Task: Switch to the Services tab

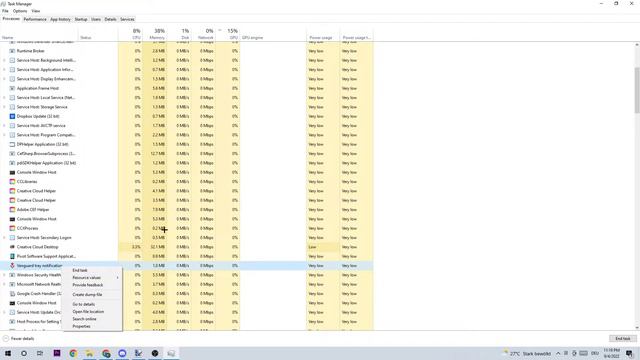Action: point(127,19)
